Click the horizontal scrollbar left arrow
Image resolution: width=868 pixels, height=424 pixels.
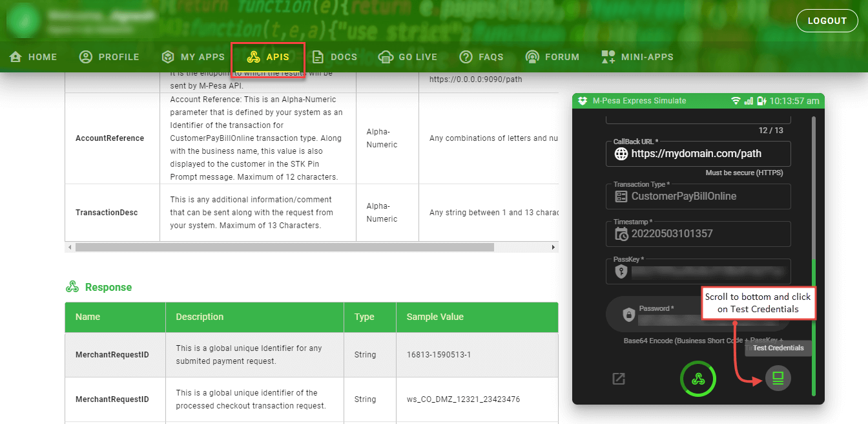click(x=70, y=247)
